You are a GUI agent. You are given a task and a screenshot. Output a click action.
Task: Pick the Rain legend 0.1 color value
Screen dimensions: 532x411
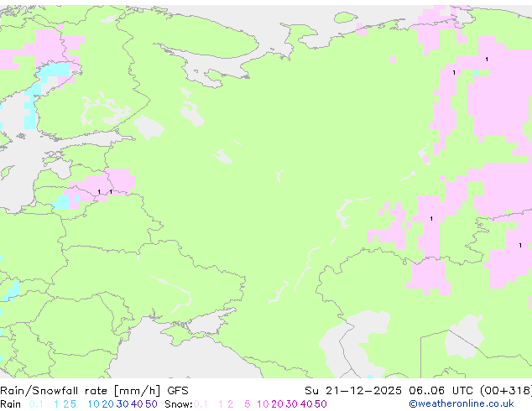[x=36, y=404]
